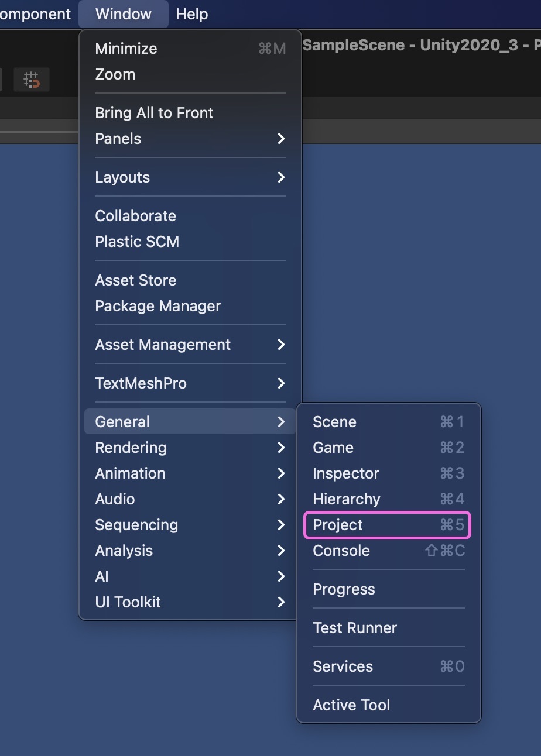This screenshot has width=541, height=756.
Task: Open the Rendering submenu
Action: (x=190, y=448)
